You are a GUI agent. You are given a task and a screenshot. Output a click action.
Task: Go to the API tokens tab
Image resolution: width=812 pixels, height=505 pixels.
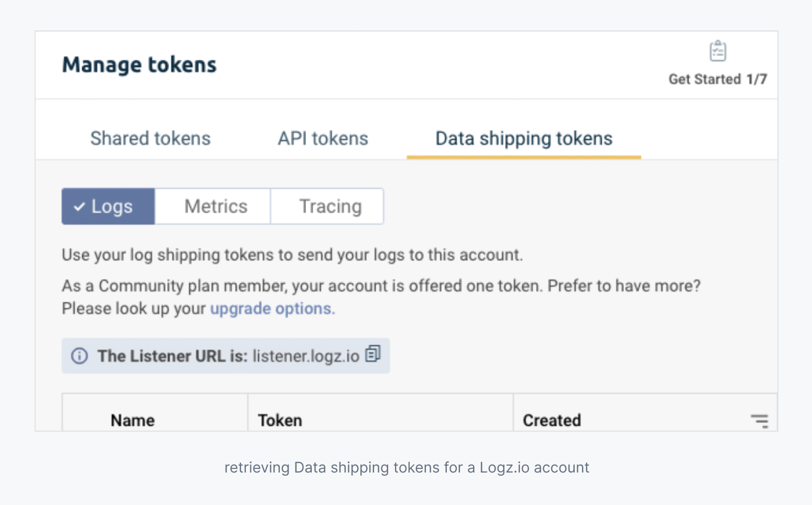323,138
